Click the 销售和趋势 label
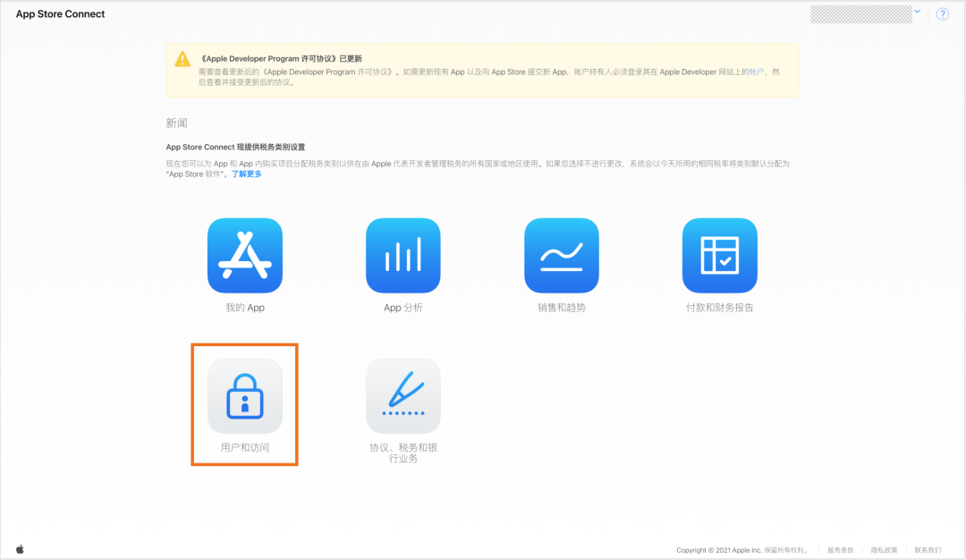 pyautogui.click(x=561, y=308)
